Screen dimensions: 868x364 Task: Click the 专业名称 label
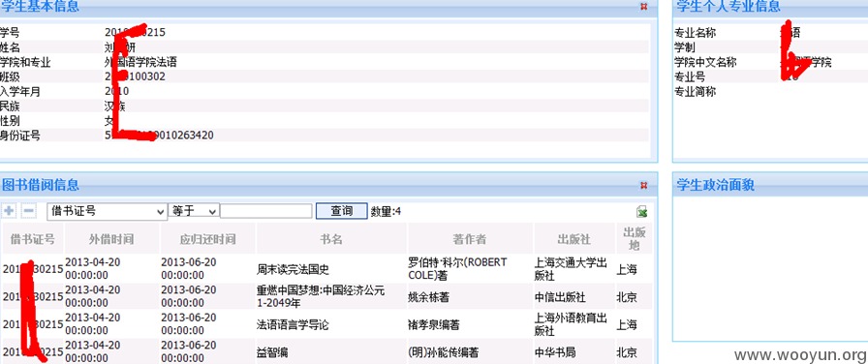point(695,33)
